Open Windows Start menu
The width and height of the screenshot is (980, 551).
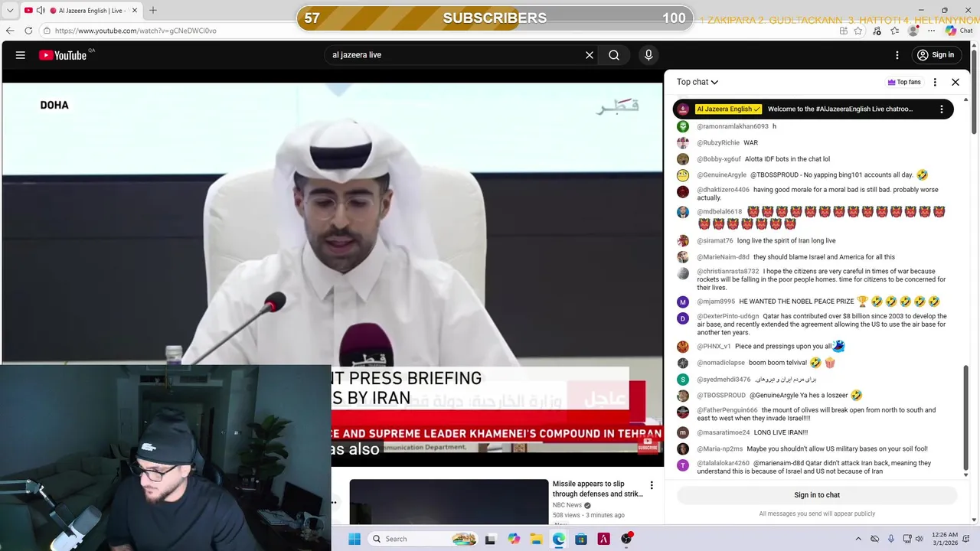tap(354, 539)
